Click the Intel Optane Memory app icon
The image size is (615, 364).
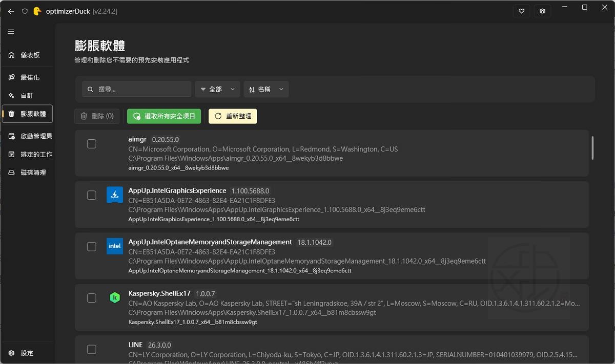click(x=115, y=246)
